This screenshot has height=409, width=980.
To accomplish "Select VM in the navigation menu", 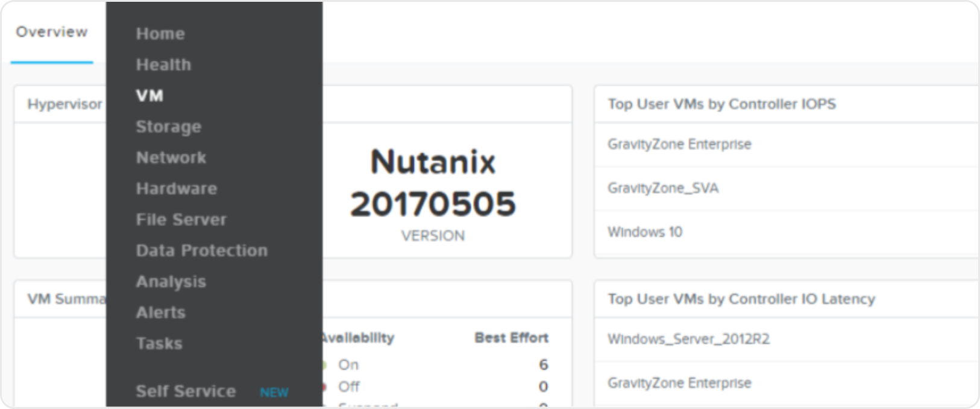I will coord(149,96).
